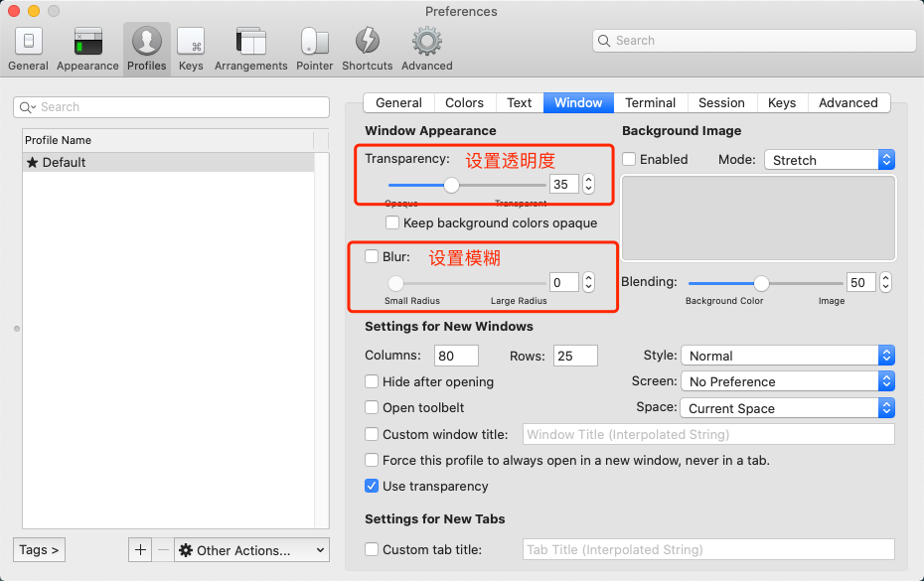
Task: Click the Rows field showing 25
Action: [575, 356]
